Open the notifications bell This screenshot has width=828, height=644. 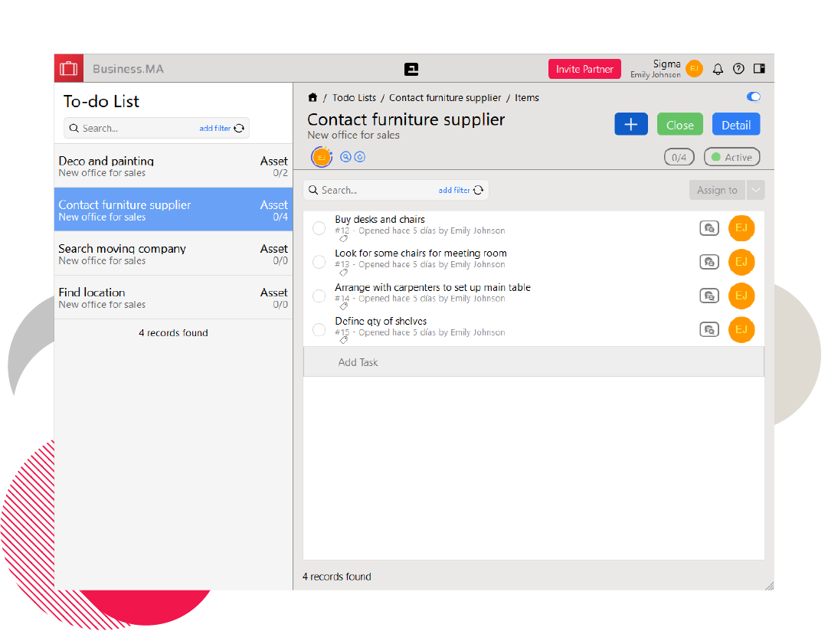[x=718, y=69]
